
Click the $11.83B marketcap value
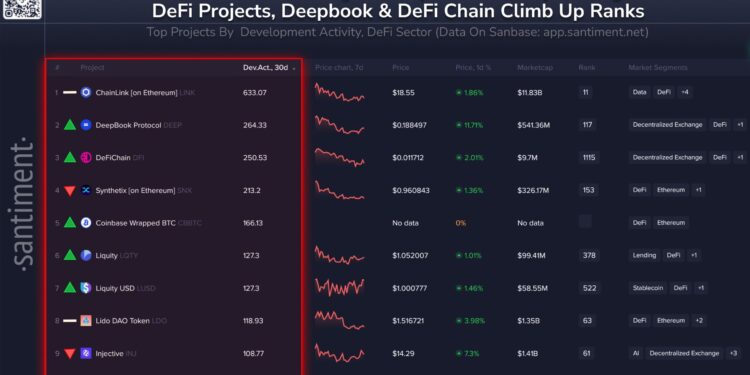click(x=529, y=93)
